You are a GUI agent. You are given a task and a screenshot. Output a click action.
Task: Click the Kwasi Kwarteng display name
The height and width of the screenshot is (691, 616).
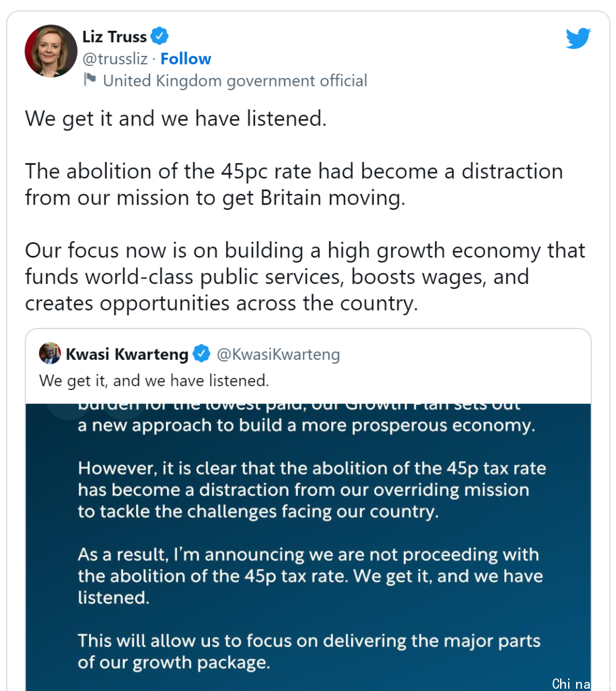click(127, 354)
